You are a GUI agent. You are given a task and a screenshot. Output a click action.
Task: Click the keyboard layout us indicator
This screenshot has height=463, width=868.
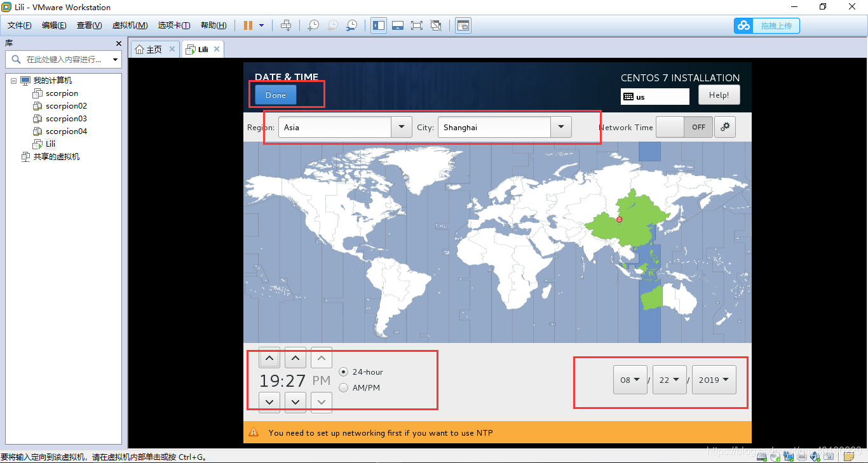click(x=655, y=97)
